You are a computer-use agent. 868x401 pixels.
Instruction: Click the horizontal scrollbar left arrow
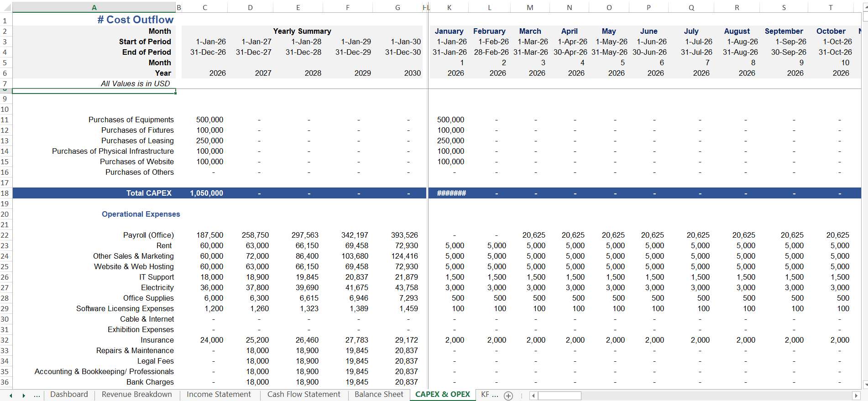533,396
